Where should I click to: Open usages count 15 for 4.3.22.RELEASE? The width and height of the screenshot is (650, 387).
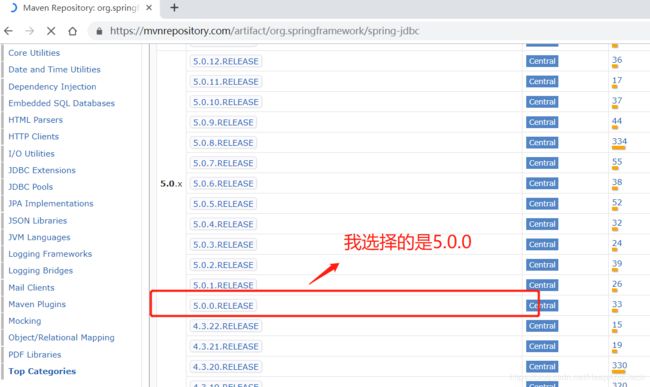coord(617,324)
